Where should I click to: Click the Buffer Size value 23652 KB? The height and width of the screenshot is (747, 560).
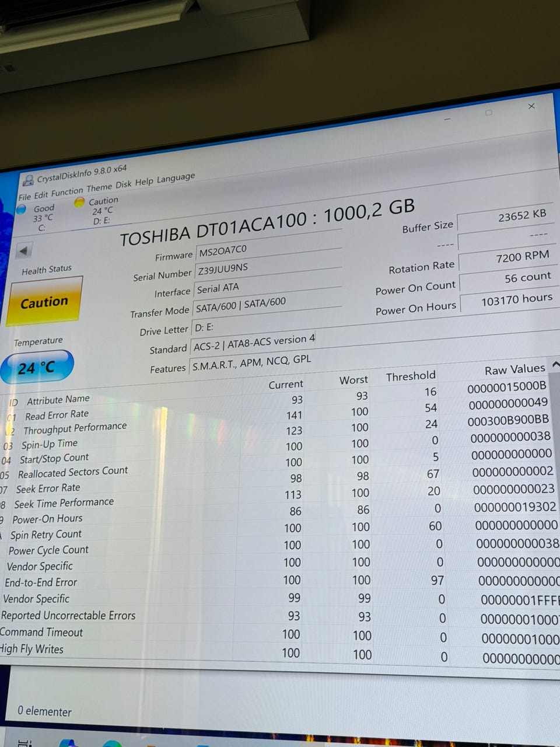(x=507, y=217)
